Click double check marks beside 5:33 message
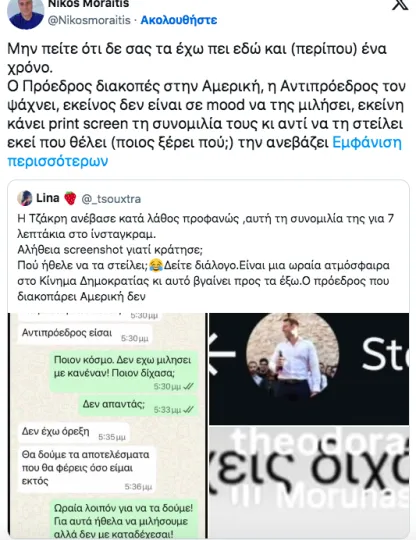The height and width of the screenshot is (540, 416). click(189, 410)
